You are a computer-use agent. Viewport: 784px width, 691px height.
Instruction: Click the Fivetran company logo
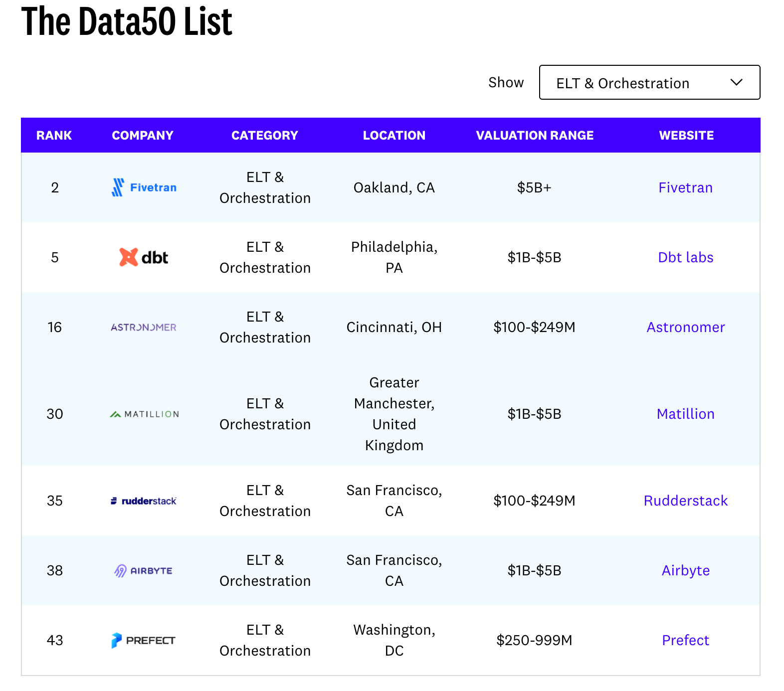pos(144,187)
